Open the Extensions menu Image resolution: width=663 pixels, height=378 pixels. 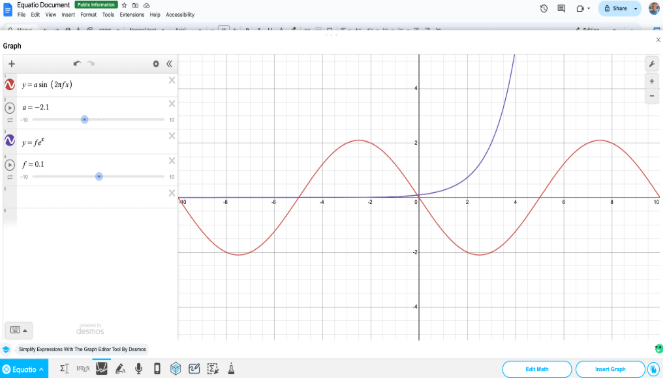click(x=132, y=15)
